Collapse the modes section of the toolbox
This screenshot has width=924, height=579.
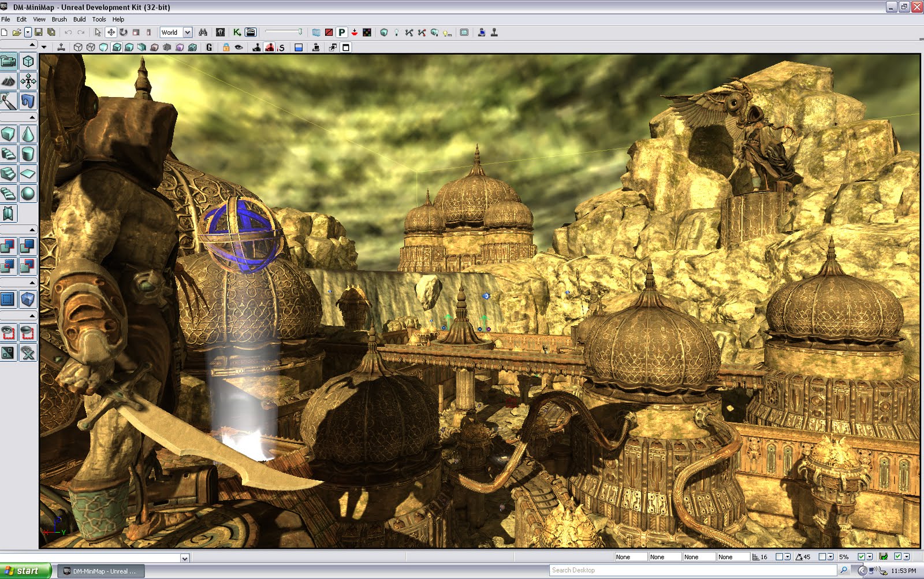point(32,44)
